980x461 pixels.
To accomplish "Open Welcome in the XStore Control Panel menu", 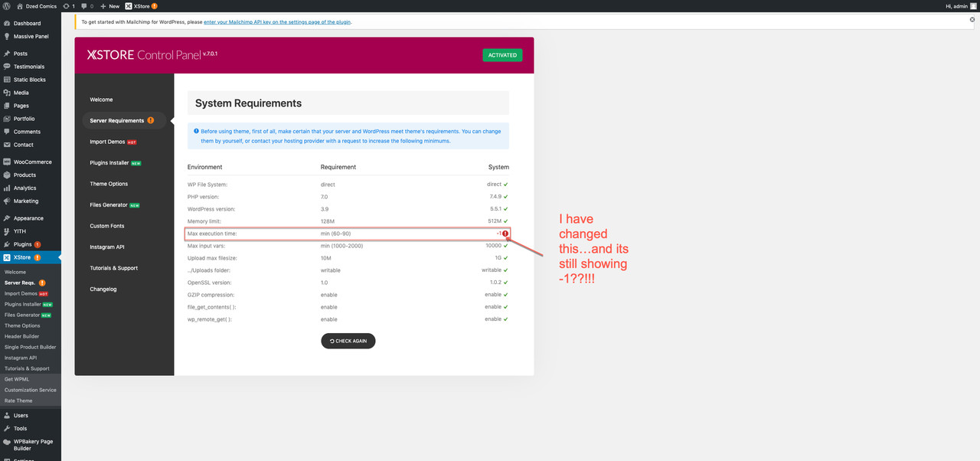I will 101,100.
